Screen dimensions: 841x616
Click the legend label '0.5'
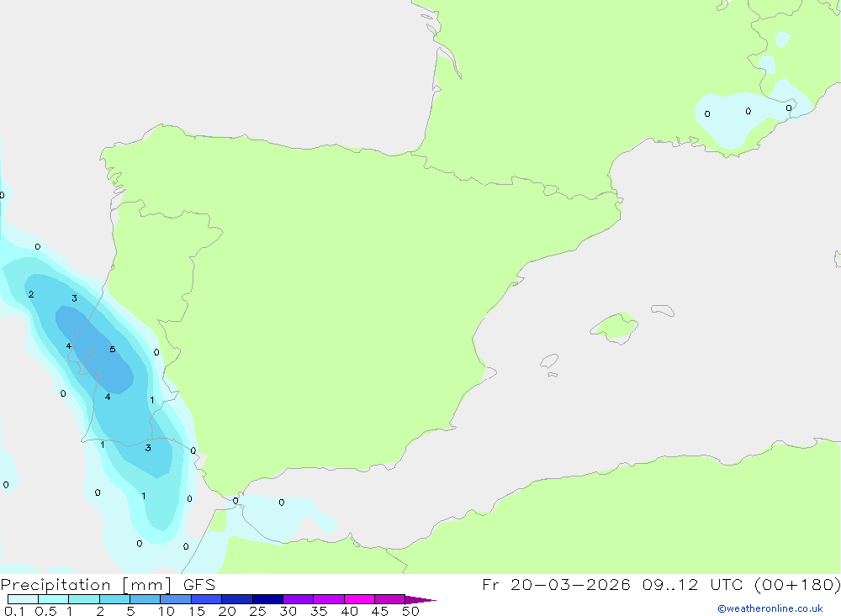45,611
